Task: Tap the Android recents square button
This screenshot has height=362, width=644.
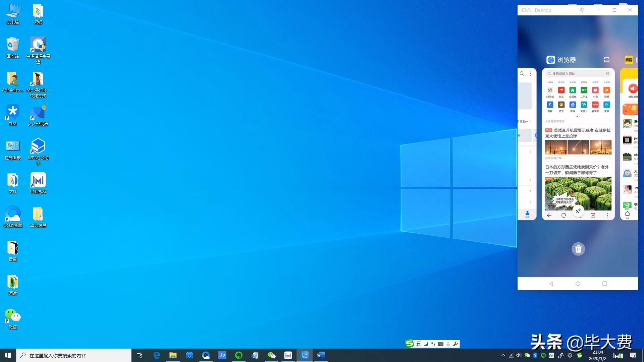Action: [604, 284]
